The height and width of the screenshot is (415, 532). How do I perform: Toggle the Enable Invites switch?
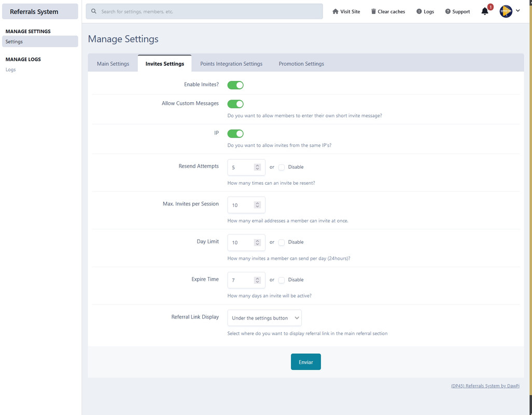click(235, 85)
